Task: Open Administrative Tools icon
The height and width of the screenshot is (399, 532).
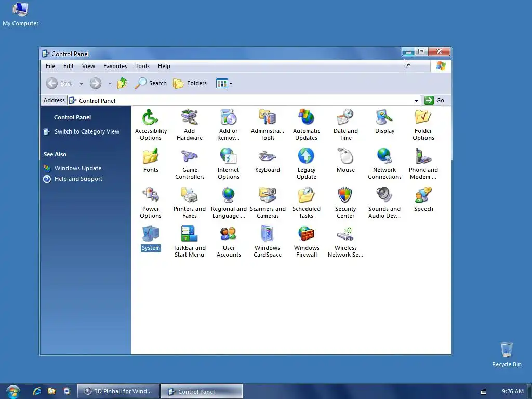Action: pyautogui.click(x=268, y=125)
